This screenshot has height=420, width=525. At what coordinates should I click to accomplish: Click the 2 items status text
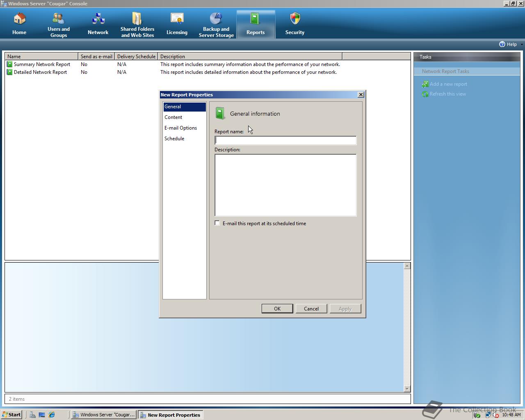[17, 399]
